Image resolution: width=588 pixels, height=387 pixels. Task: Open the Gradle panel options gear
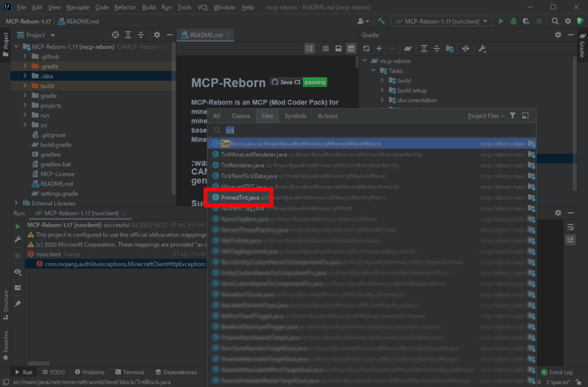coord(558,35)
